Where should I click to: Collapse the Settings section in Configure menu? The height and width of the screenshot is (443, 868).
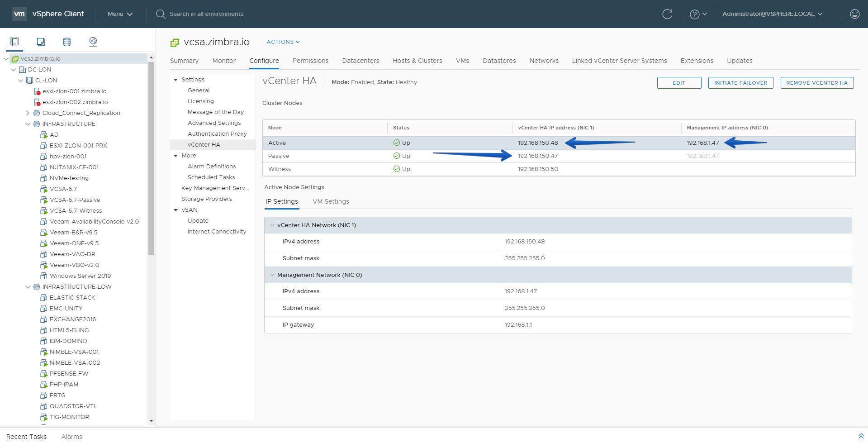pyautogui.click(x=176, y=80)
